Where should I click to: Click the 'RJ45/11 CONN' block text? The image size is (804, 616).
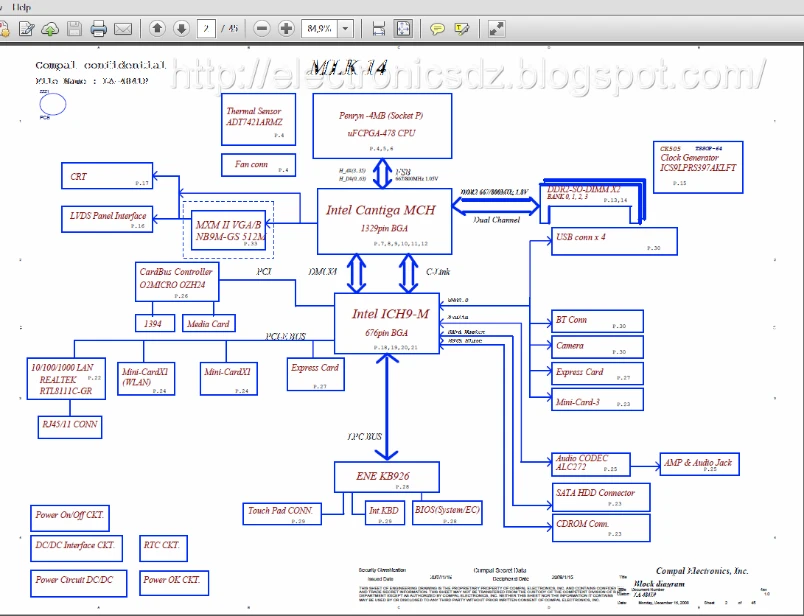pyautogui.click(x=70, y=424)
